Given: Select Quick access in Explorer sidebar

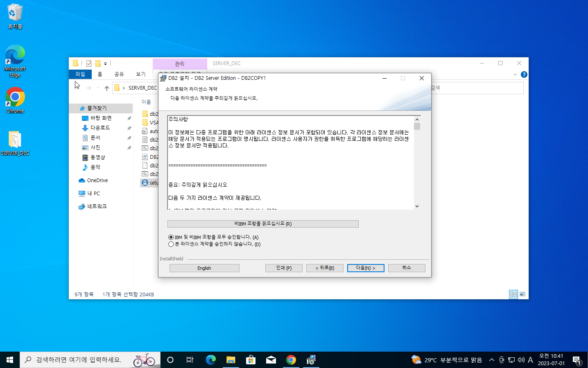Looking at the screenshot, I should pyautogui.click(x=101, y=108).
